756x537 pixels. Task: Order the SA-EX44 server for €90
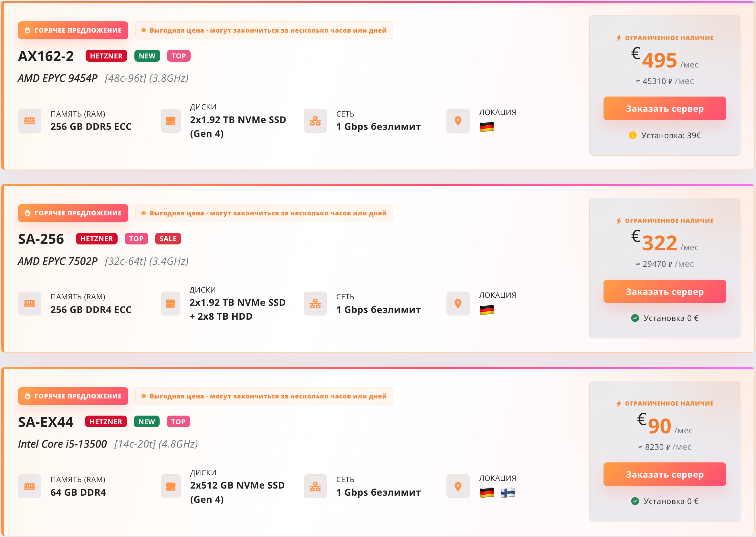tap(664, 474)
